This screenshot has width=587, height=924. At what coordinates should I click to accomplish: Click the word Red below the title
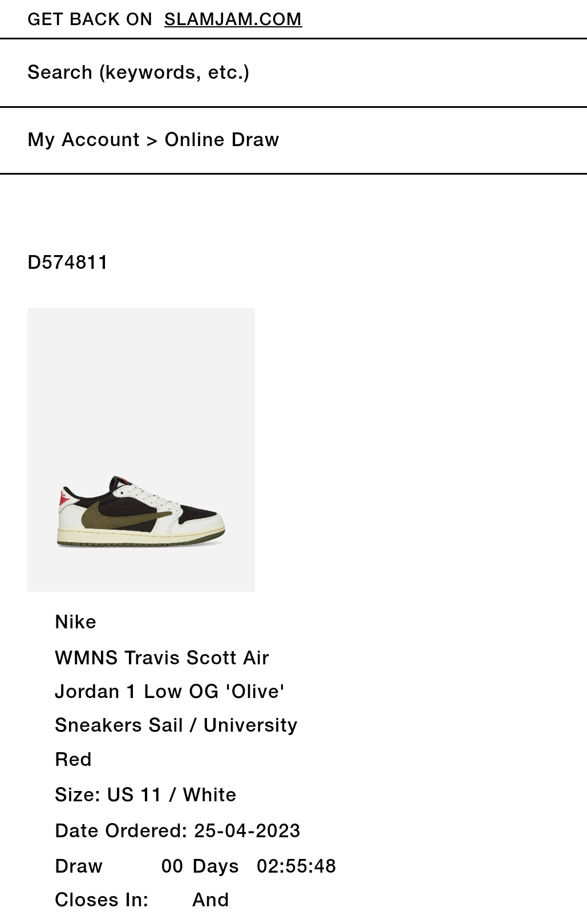[x=73, y=760]
